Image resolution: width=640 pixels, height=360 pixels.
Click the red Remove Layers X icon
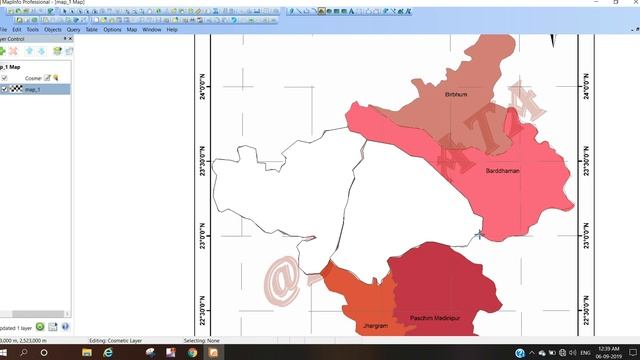click(x=13, y=51)
